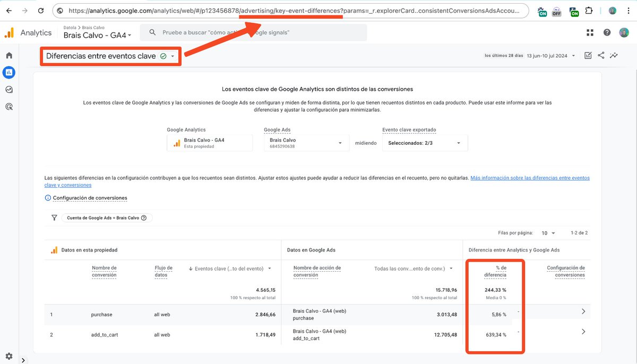The image size is (637, 364).
Task: Open the browser extensions puzzle icon
Action: (x=589, y=11)
